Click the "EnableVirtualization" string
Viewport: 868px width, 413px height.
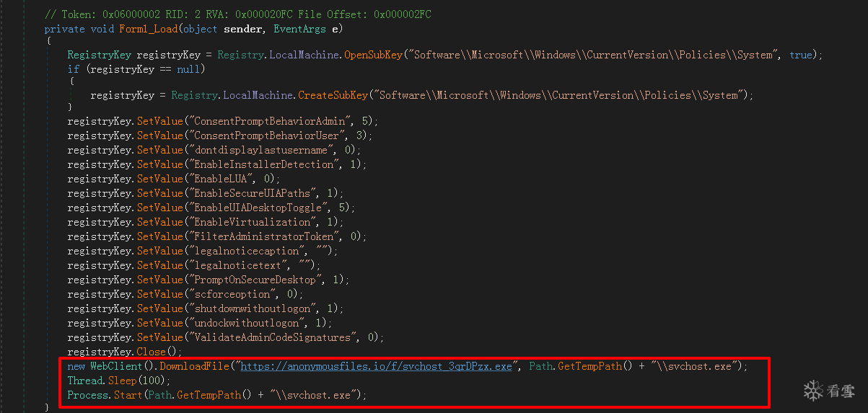pos(253,222)
